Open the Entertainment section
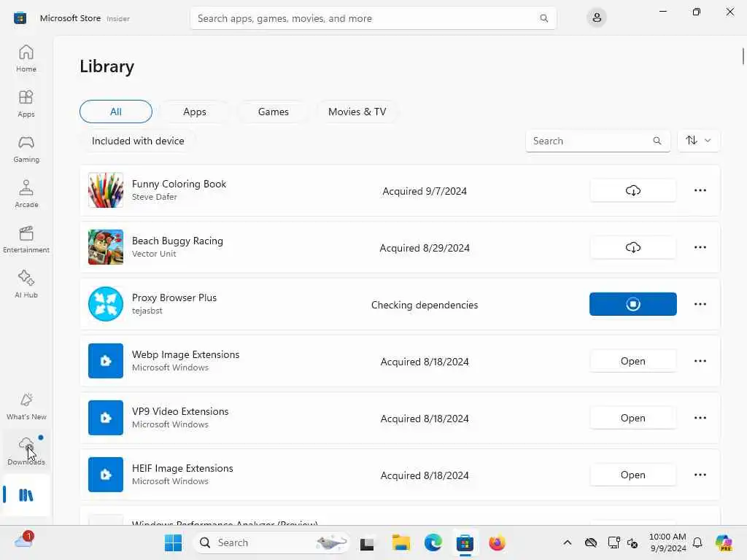 tap(26, 239)
